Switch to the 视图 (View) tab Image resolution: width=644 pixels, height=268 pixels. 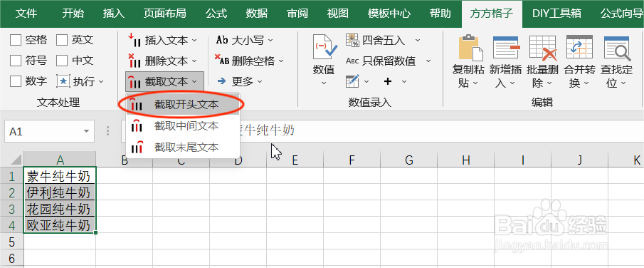pyautogui.click(x=337, y=13)
